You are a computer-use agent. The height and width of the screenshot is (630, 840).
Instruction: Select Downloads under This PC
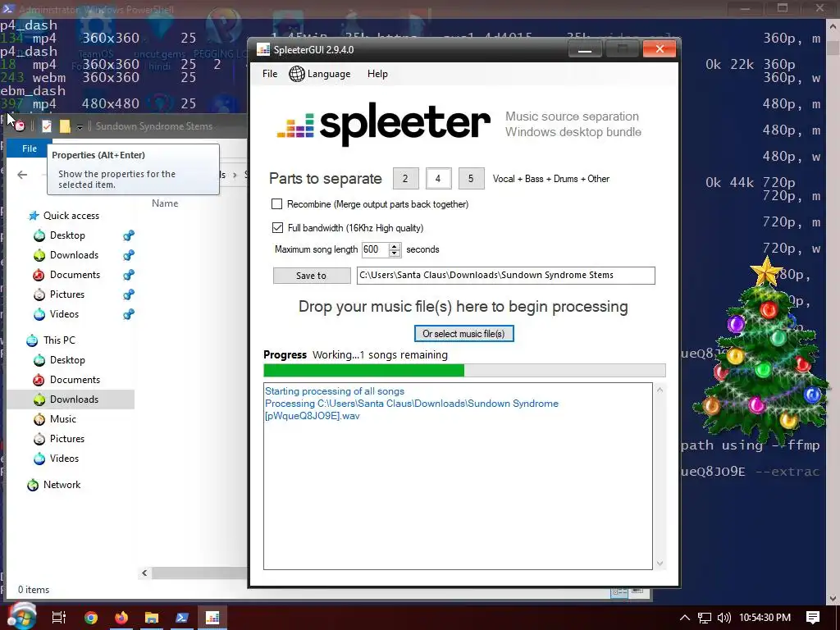coord(71,399)
